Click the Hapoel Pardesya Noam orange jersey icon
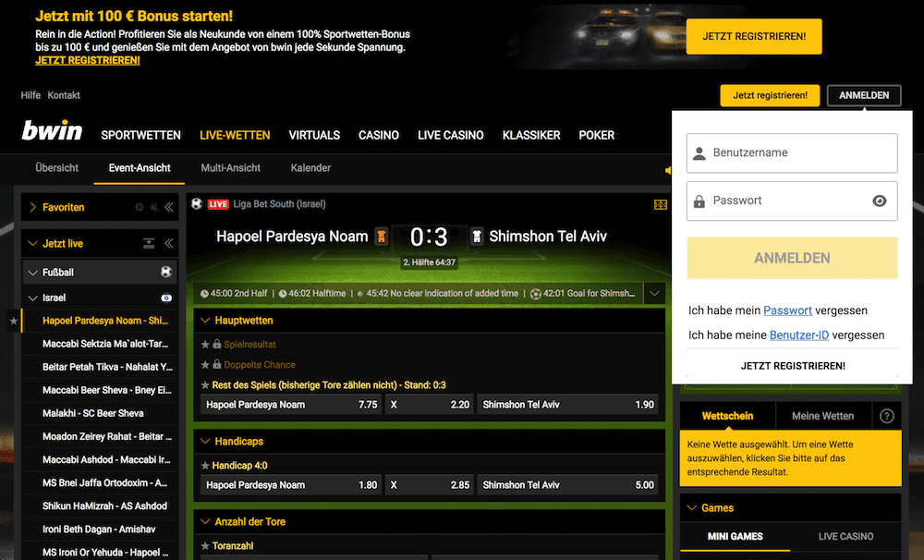The width and height of the screenshot is (924, 560). coord(382,237)
